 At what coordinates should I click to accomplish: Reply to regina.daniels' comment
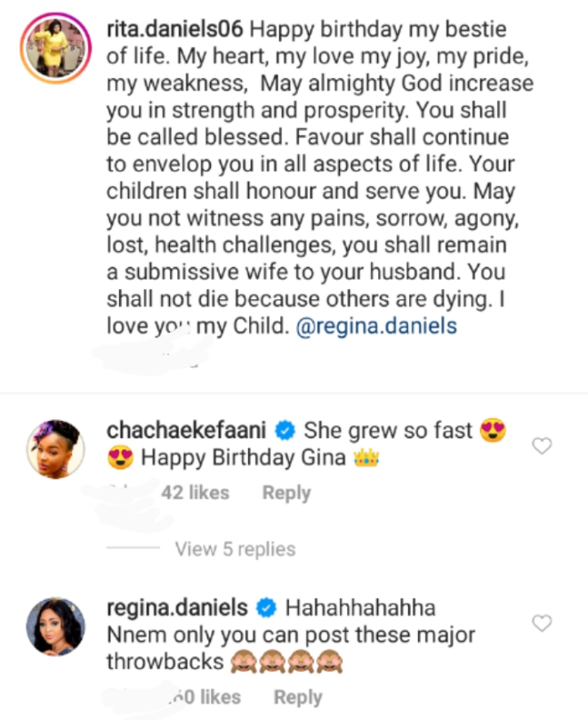[x=296, y=697]
